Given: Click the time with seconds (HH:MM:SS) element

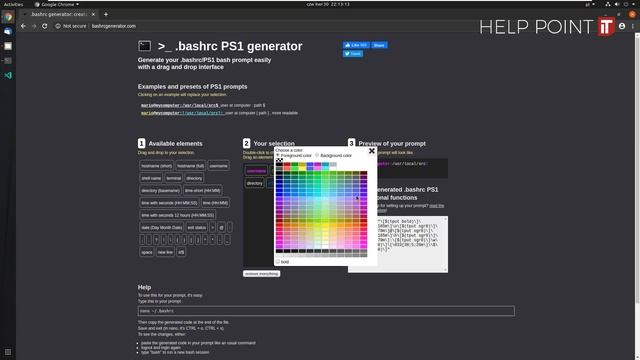Looking at the screenshot, I should pos(169,202).
